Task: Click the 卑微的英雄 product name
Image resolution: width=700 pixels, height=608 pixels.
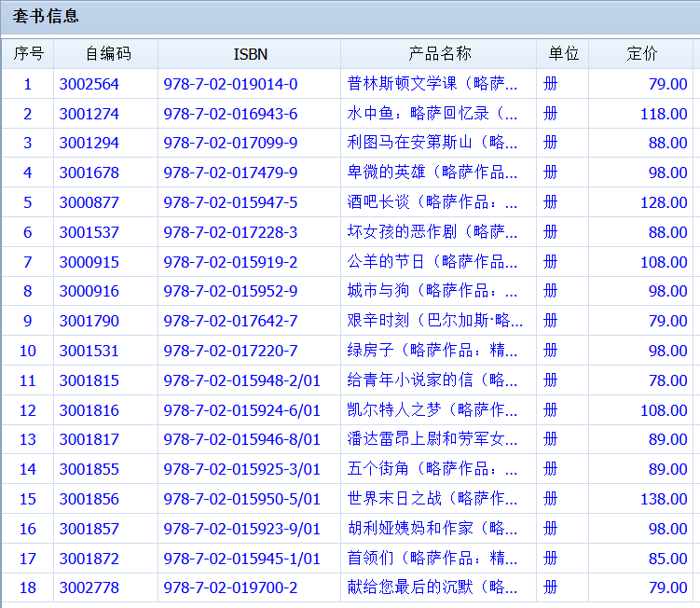Action: pyautogui.click(x=432, y=173)
